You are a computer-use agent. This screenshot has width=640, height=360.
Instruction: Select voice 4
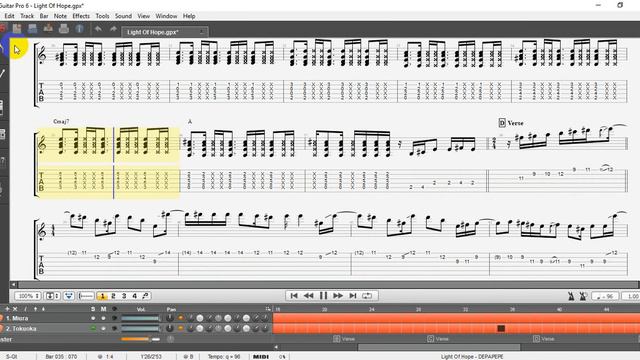(134, 296)
